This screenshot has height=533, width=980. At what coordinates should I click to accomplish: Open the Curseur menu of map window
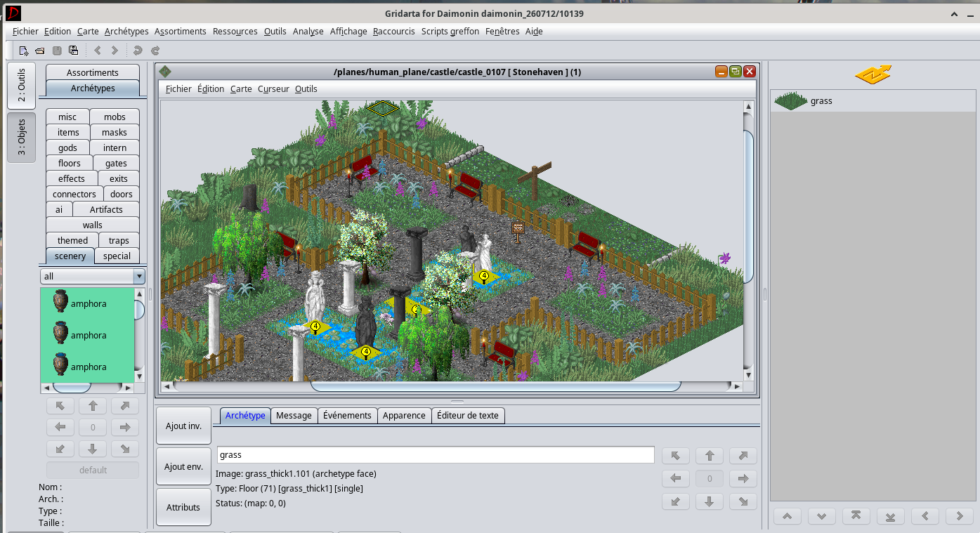pos(273,88)
